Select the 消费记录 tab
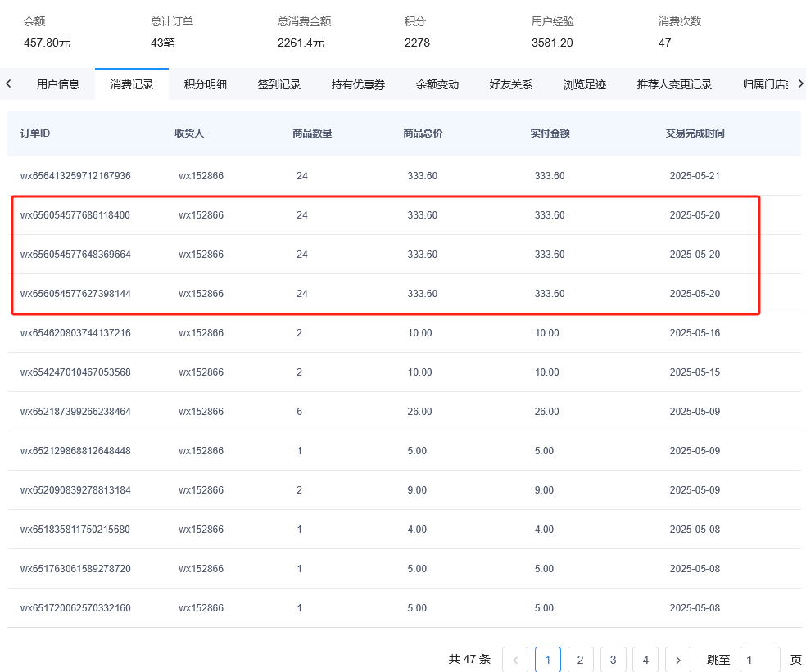Viewport: 806px width, 672px height. [132, 84]
